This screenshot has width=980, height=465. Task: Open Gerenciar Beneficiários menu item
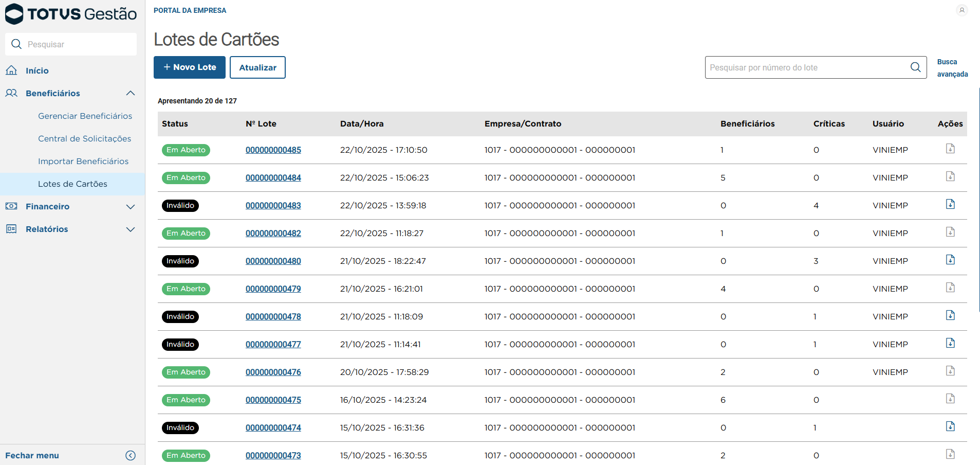[85, 116]
